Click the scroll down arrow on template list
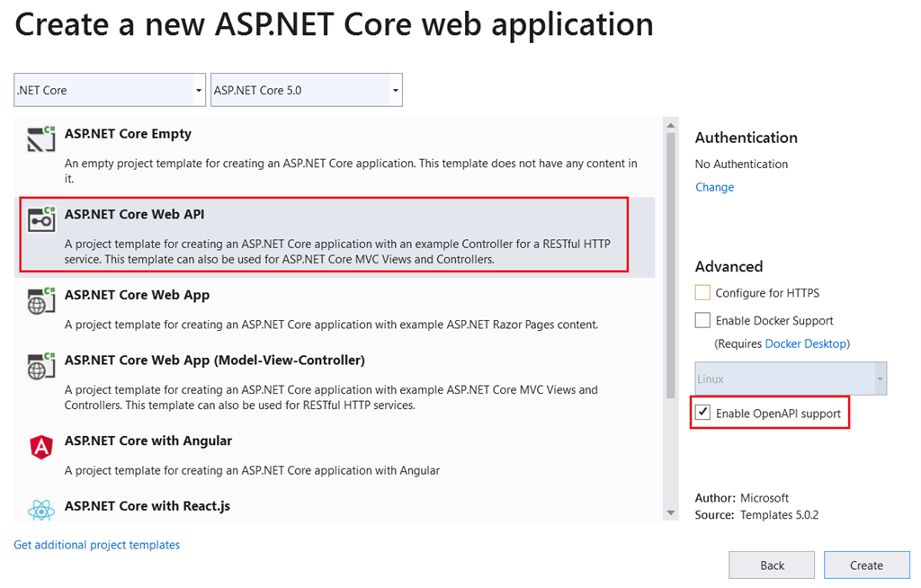This screenshot has height=588, width=921. pos(670,512)
